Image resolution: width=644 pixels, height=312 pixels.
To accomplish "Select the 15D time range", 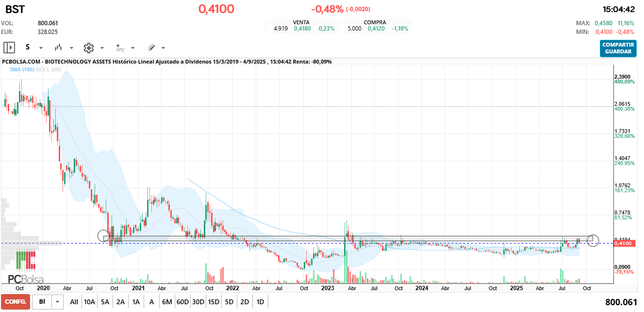I will (x=214, y=302).
